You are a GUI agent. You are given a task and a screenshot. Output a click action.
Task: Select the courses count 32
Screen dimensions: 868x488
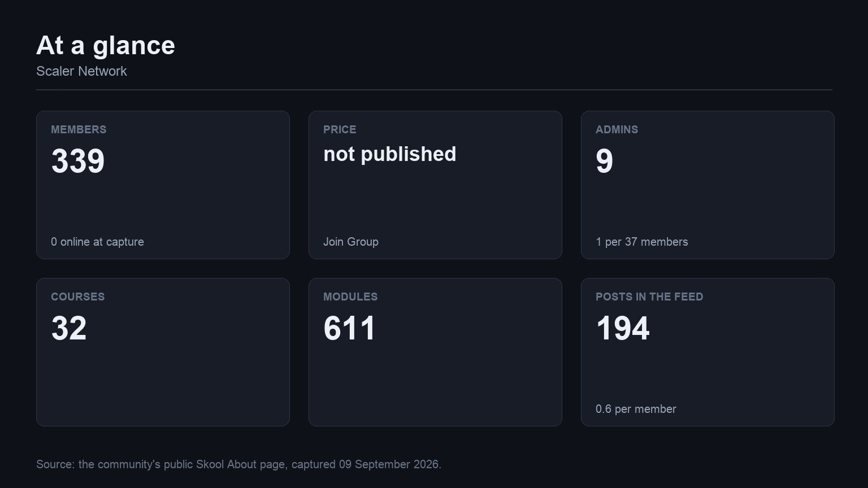pyautogui.click(x=69, y=328)
